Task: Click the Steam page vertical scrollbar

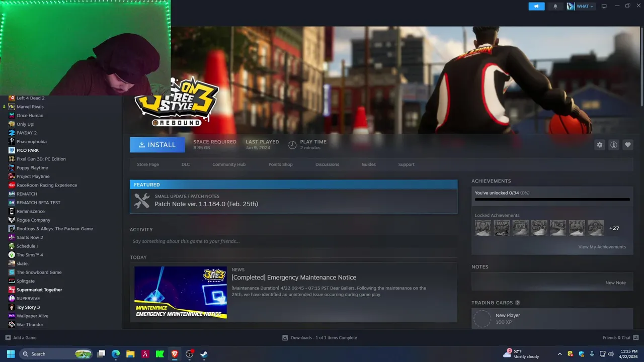Action: point(641,65)
